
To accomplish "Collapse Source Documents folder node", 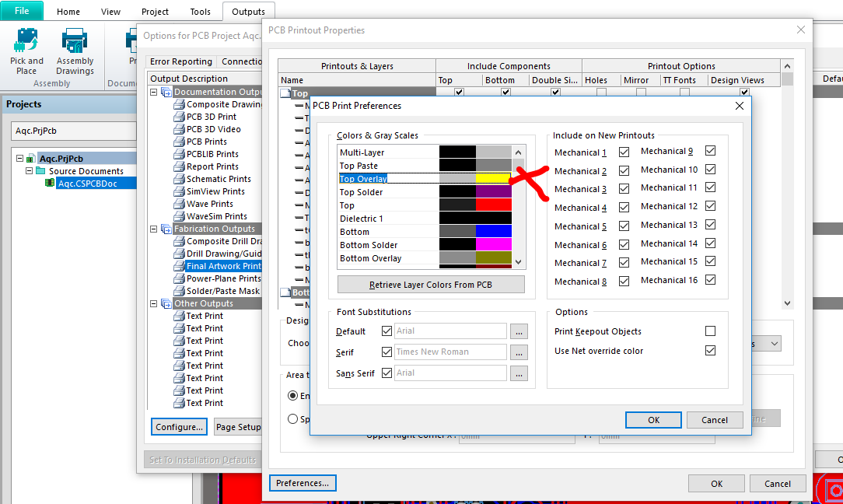I will [29, 171].
